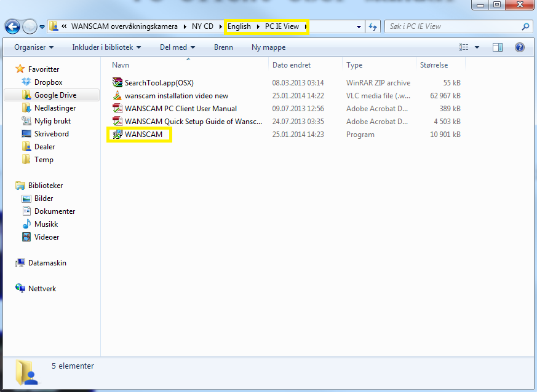
Task: Select NY CD in the breadcrumb path
Action: click(202, 26)
